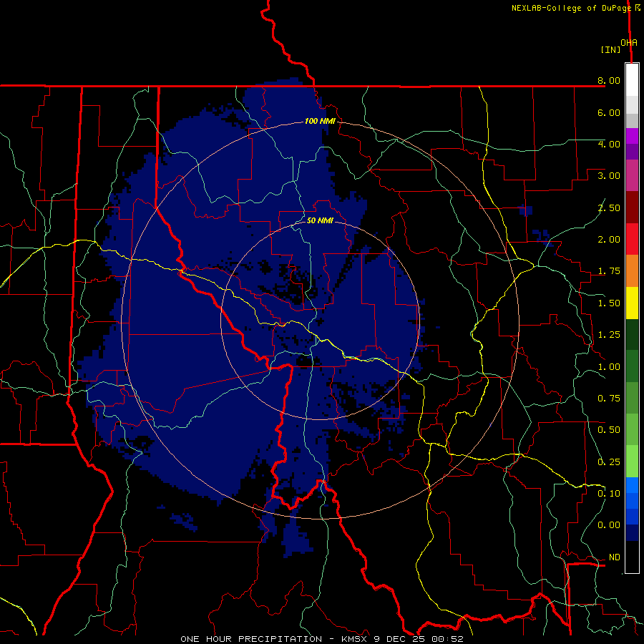Click the "0.50" legend value
This screenshot has height=644, width=644.
pyautogui.click(x=609, y=430)
